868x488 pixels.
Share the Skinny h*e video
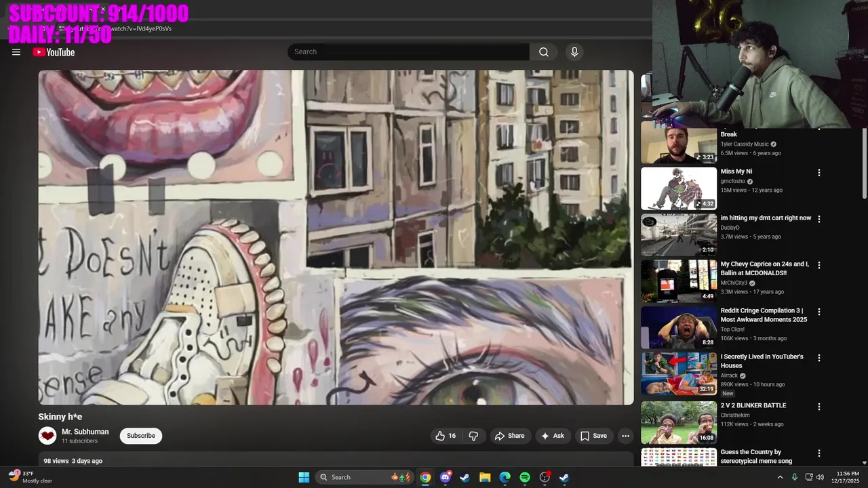point(509,436)
